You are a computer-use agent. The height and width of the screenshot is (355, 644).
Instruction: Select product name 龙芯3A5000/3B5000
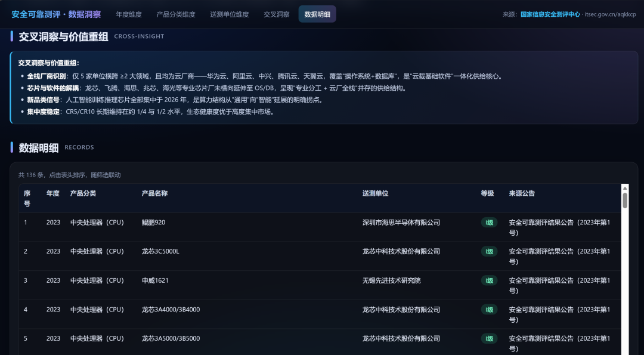(171, 338)
